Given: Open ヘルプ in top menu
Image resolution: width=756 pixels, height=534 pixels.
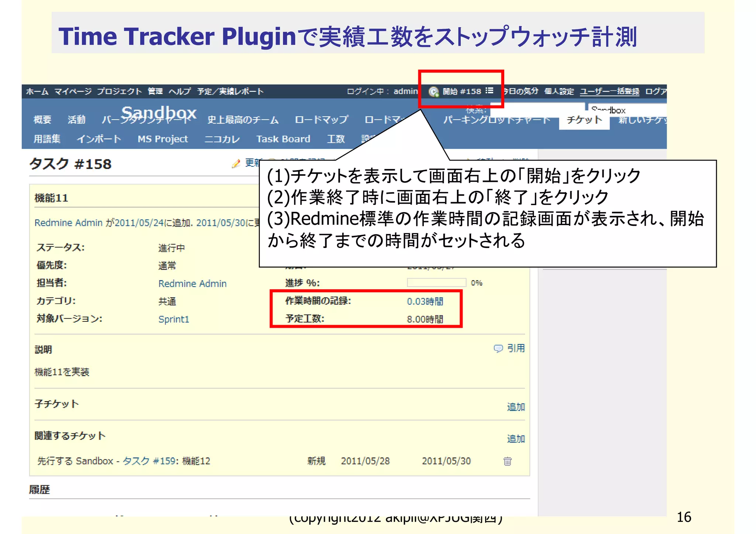Looking at the screenshot, I should click(180, 92).
